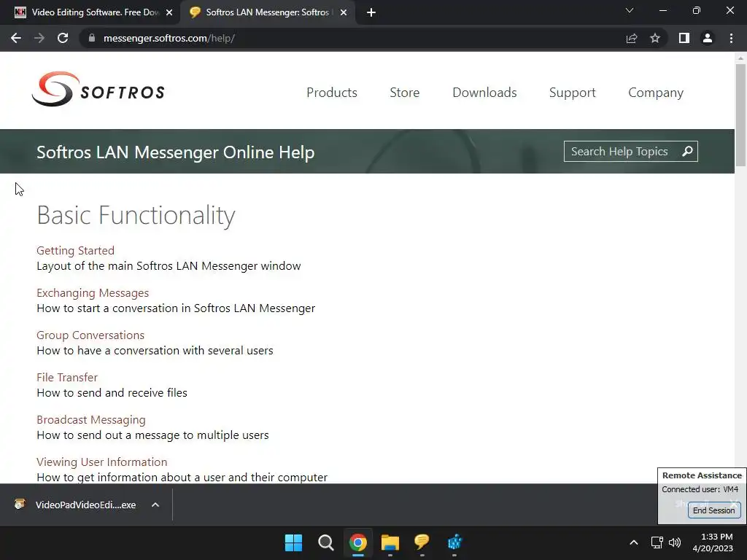Open Softros Messenger taskbar icon
Image resolution: width=747 pixels, height=560 pixels.
(x=422, y=542)
